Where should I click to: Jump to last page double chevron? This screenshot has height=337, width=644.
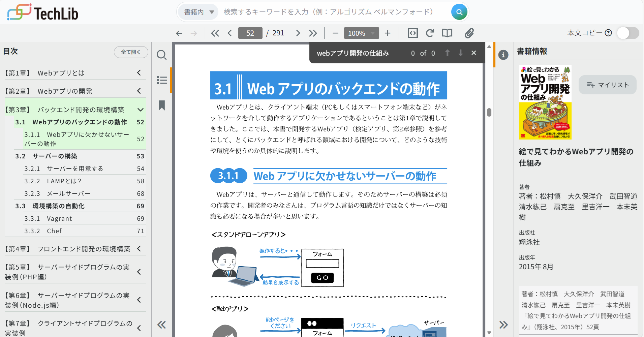coord(313,33)
